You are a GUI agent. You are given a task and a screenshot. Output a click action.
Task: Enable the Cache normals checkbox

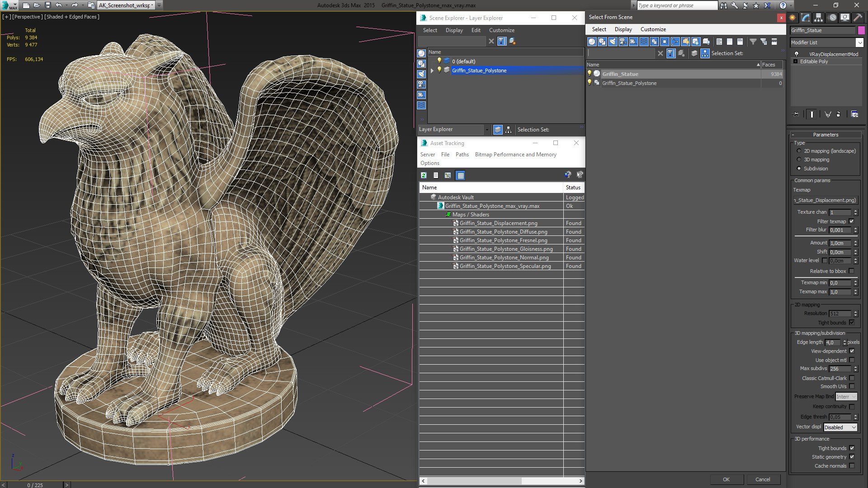click(x=852, y=466)
